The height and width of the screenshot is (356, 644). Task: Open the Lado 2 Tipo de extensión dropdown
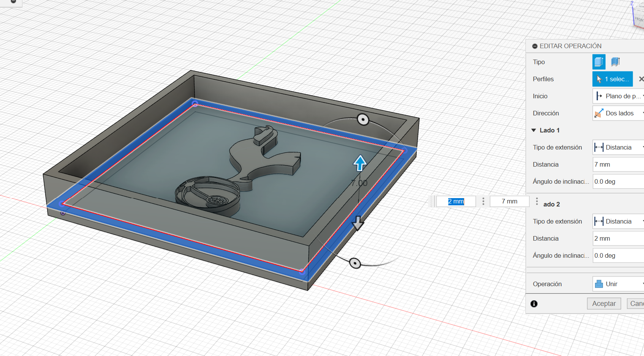pyautogui.click(x=619, y=221)
